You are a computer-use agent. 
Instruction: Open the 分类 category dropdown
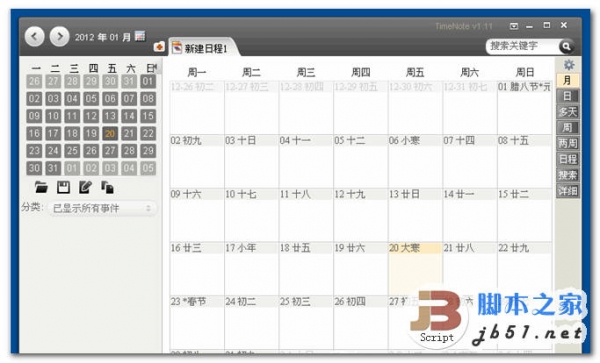(103, 208)
